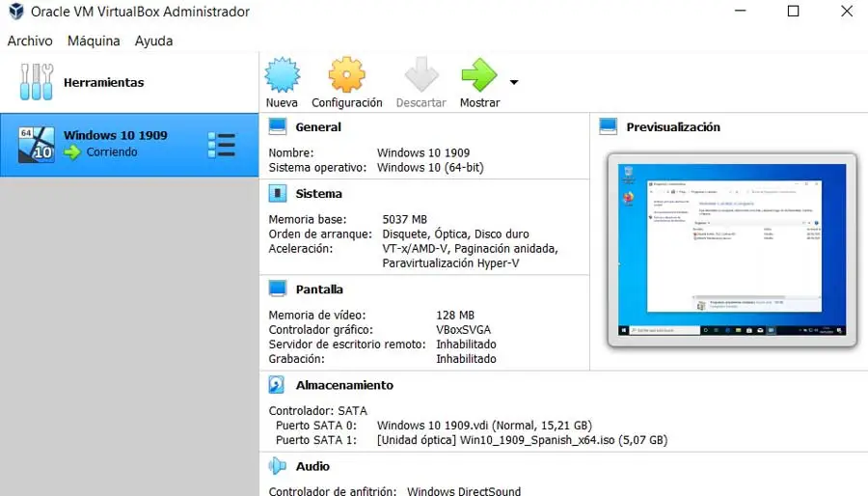
Task: Click the 'Paravirtualización Hyper-V' text
Action: tap(450, 262)
